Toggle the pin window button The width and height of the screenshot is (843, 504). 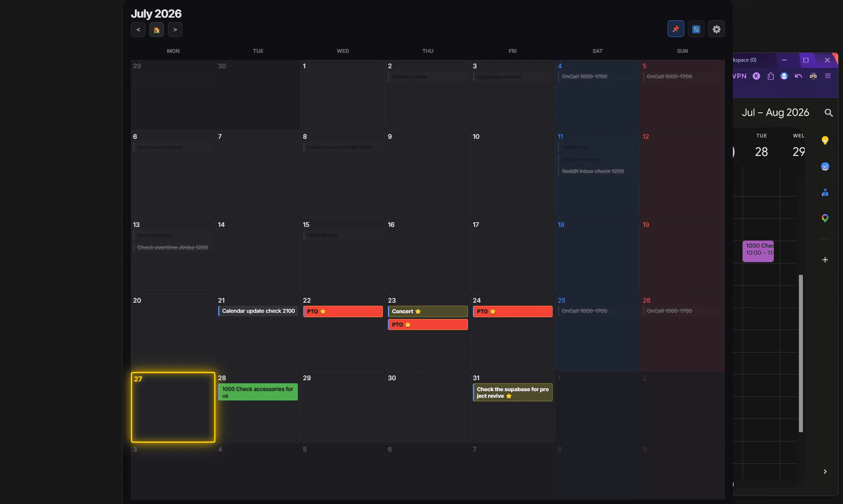point(676,29)
